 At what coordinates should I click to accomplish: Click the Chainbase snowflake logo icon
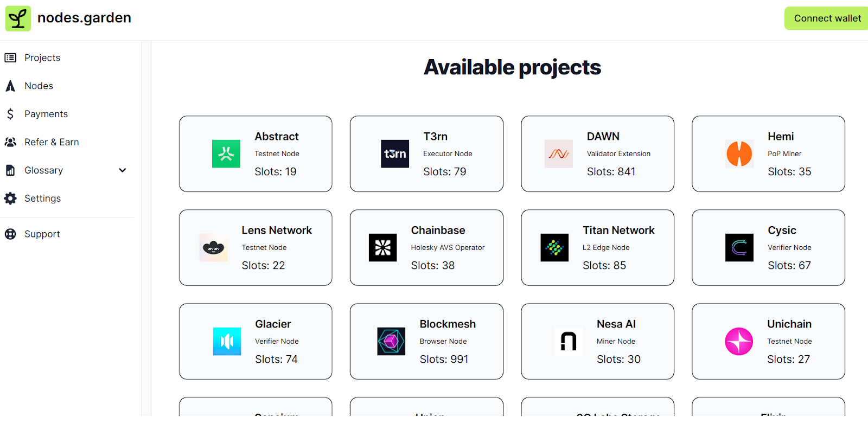[382, 248]
